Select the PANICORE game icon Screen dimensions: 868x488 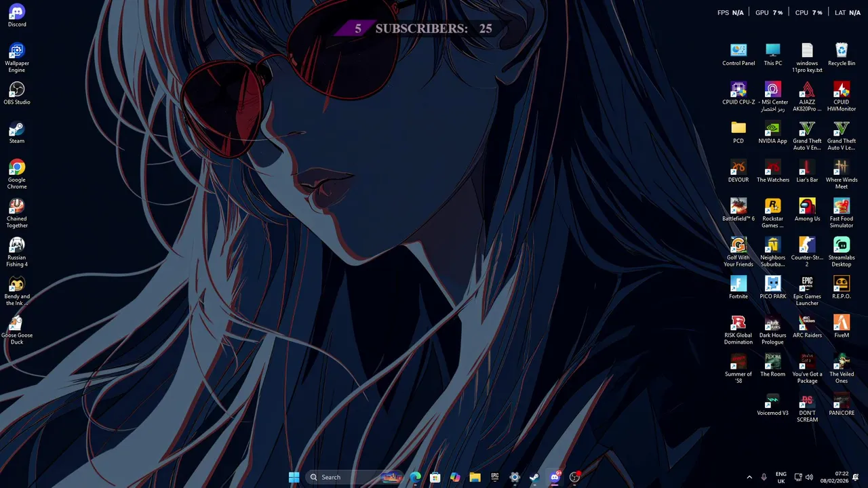842,404
